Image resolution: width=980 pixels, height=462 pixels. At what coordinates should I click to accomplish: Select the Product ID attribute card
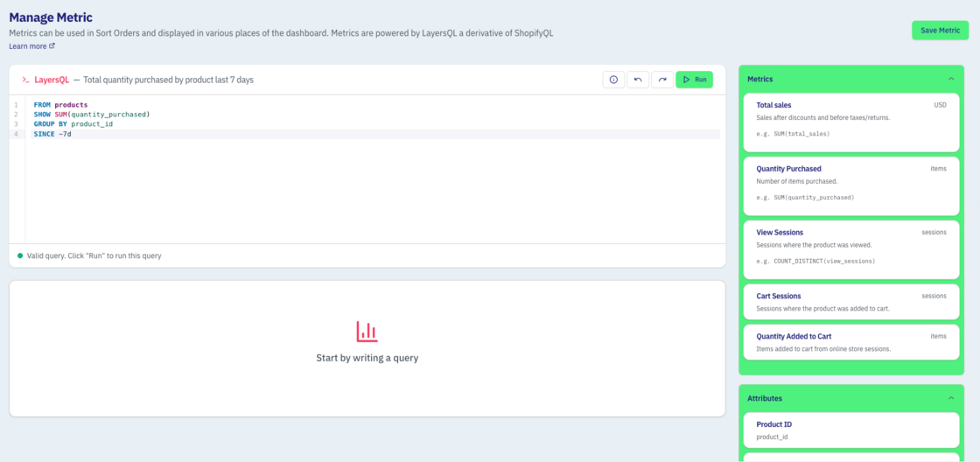coord(851,430)
